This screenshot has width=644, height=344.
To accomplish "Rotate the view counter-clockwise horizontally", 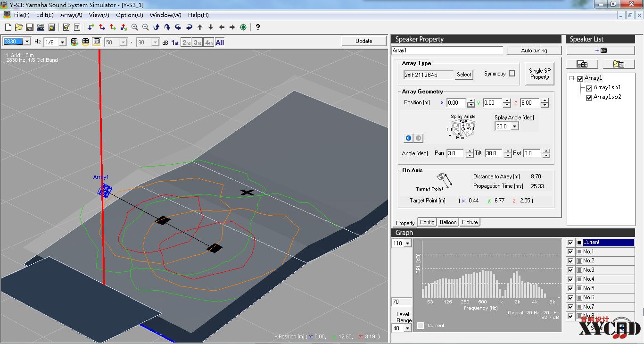I will [x=178, y=27].
